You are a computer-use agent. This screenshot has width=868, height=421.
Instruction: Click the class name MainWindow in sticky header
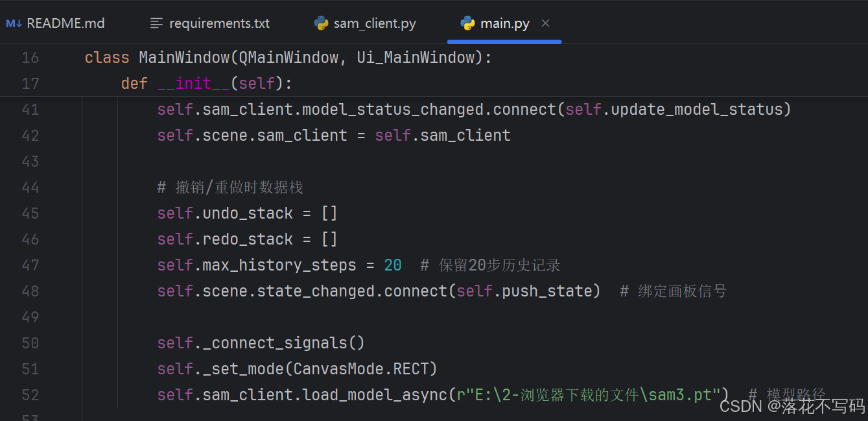pos(185,58)
